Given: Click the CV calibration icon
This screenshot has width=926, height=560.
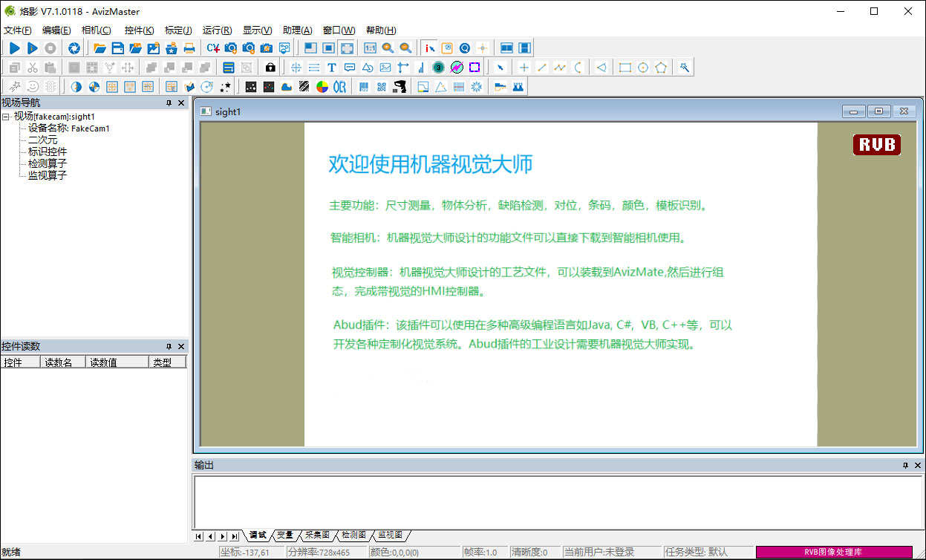Looking at the screenshot, I should click(x=213, y=48).
